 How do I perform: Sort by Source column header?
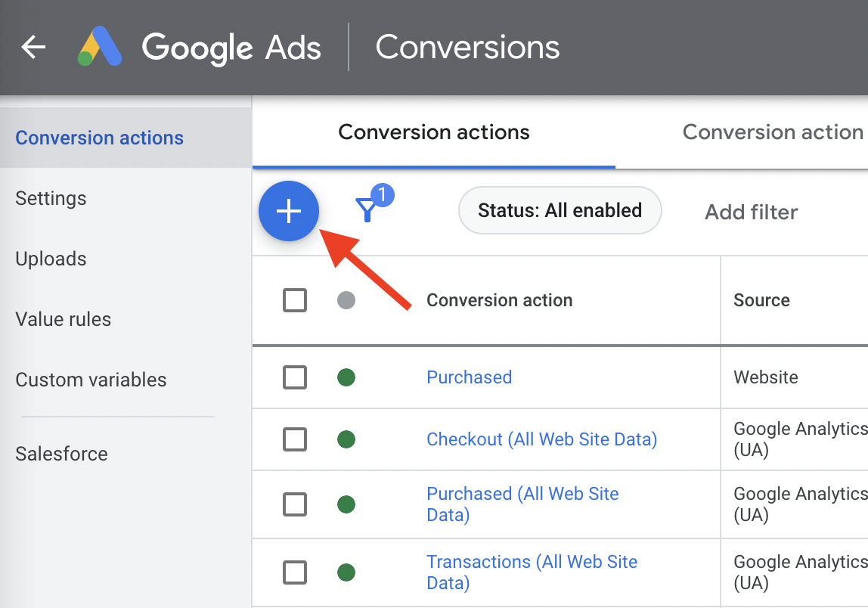pos(761,300)
